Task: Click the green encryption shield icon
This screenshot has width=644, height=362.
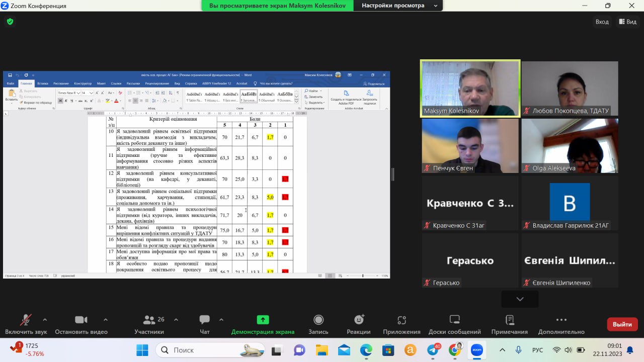Action: pyautogui.click(x=10, y=22)
